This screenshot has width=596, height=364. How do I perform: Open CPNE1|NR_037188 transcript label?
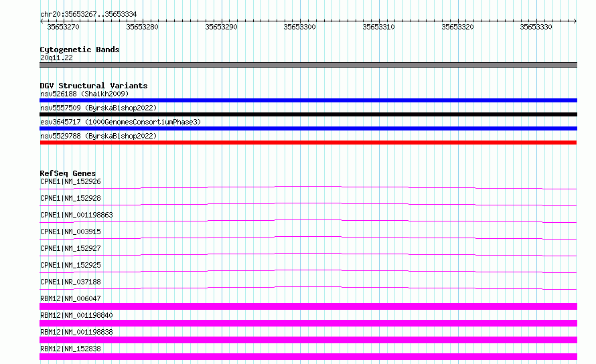point(70,282)
